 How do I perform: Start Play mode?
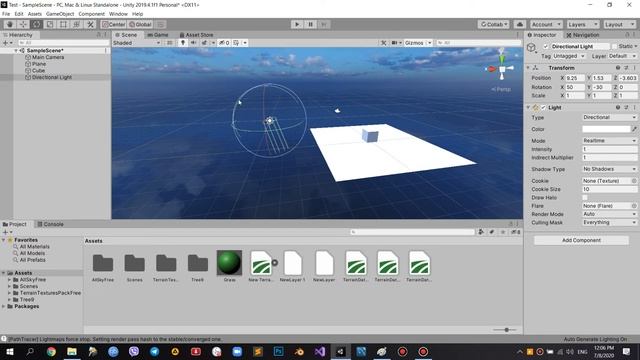coord(297,24)
